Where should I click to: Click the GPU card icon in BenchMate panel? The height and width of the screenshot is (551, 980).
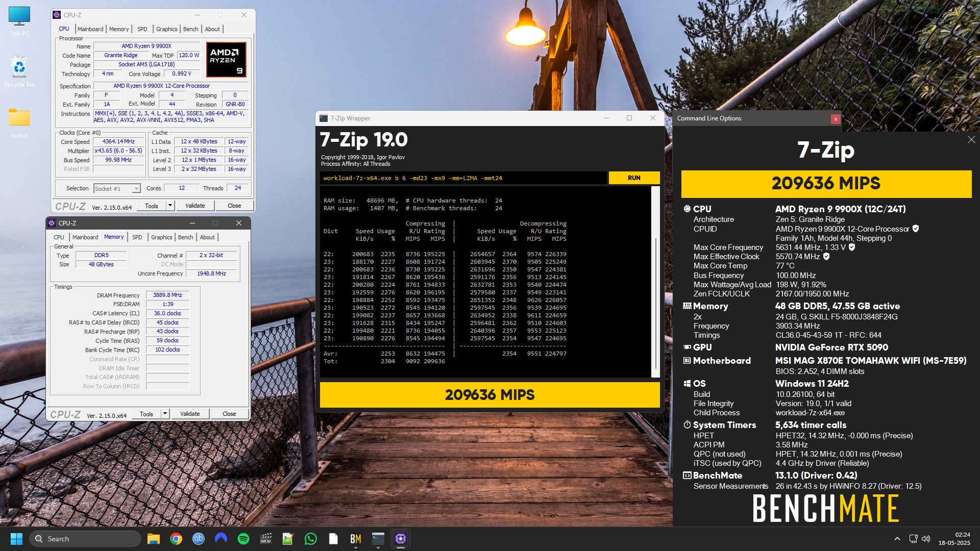click(687, 347)
